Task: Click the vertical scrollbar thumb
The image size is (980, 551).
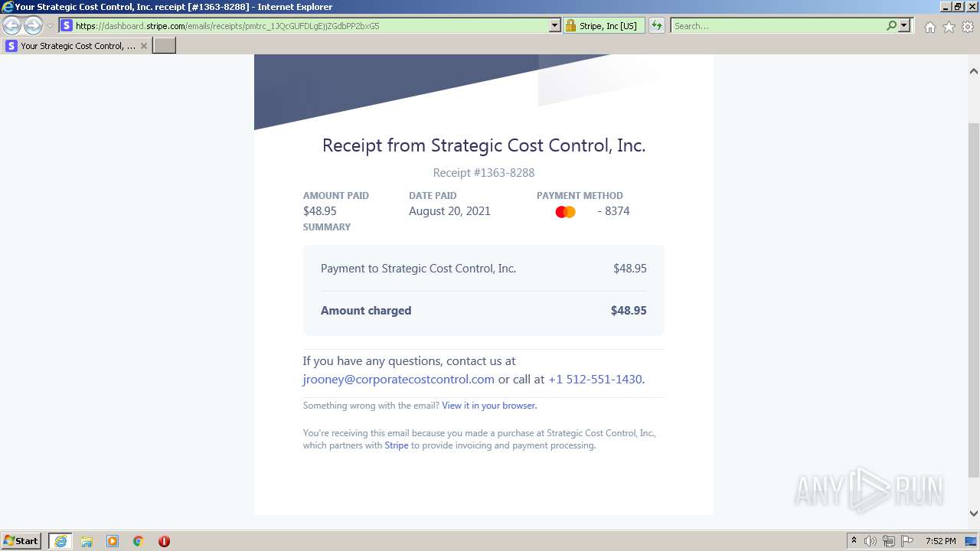Action: coord(974,298)
